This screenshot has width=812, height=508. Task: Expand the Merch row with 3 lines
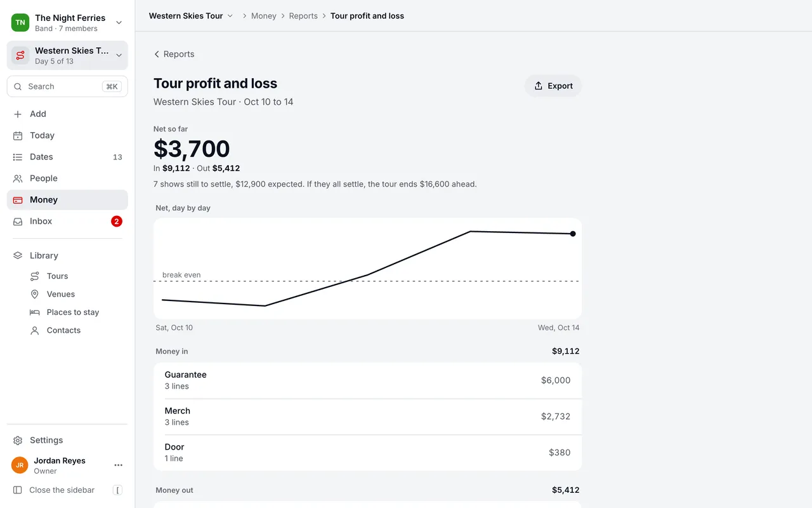[367, 417]
